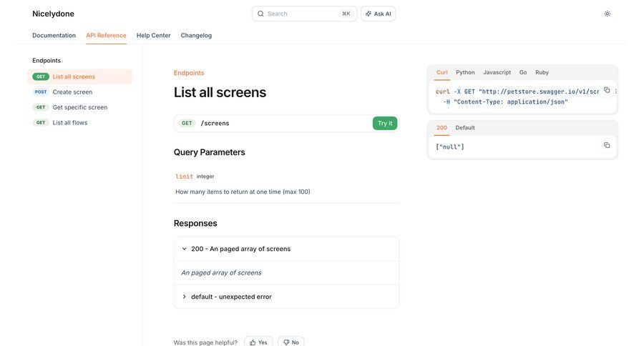
Task: Go to Get specific screen endpoint
Action: pos(79,107)
